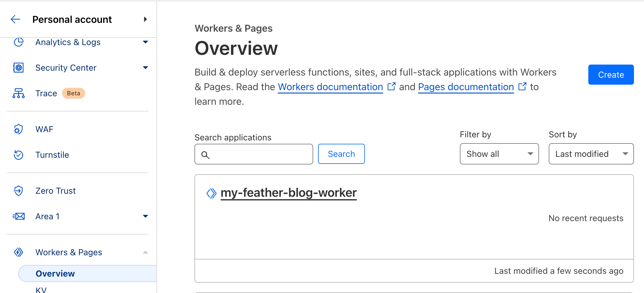Click Workers & Pages in the sidebar
The height and width of the screenshot is (293, 644).
[x=69, y=252]
